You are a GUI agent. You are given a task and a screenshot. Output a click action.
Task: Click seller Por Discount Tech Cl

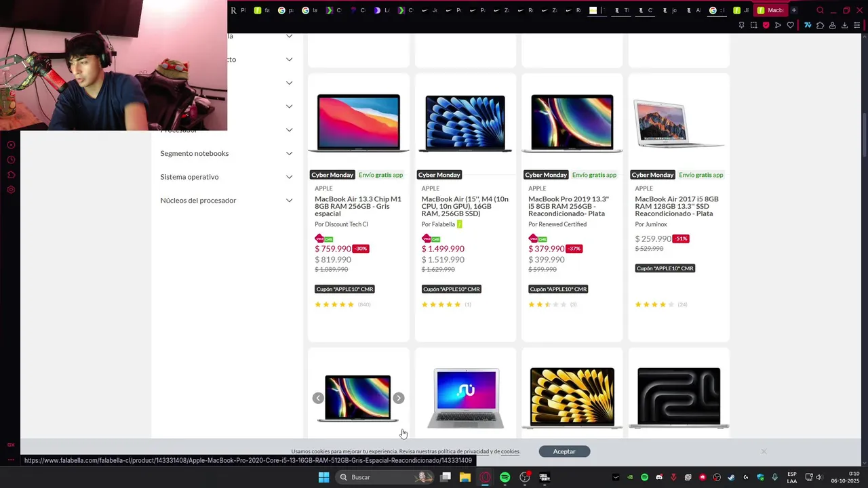click(341, 224)
